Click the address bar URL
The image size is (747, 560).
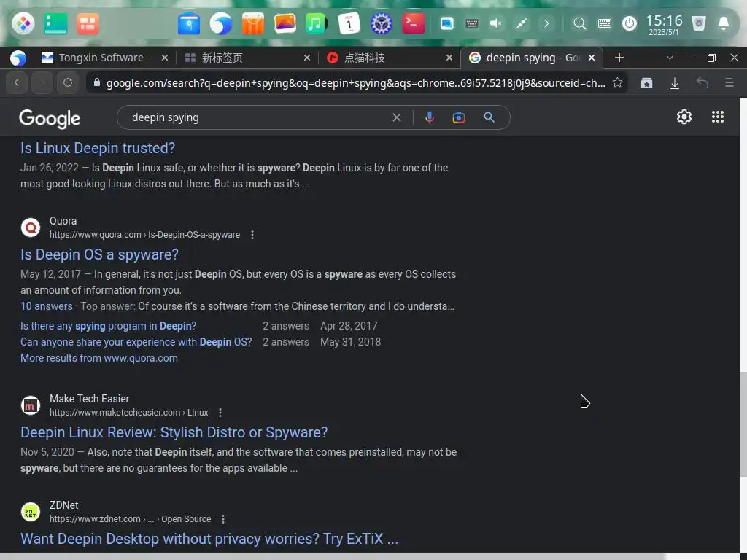click(355, 83)
